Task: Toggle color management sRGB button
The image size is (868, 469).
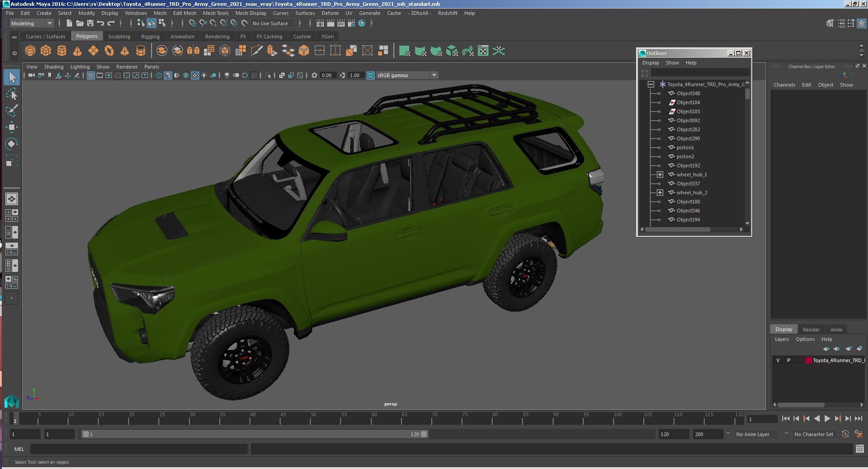Action: pos(370,75)
